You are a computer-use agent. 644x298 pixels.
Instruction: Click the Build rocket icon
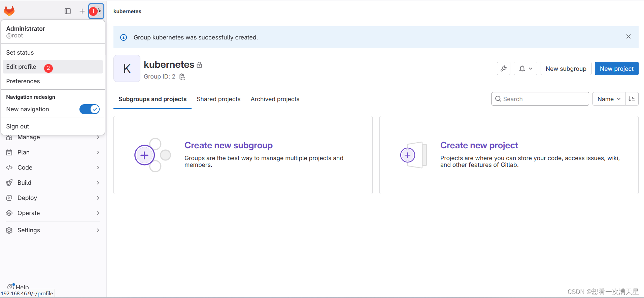click(9, 183)
